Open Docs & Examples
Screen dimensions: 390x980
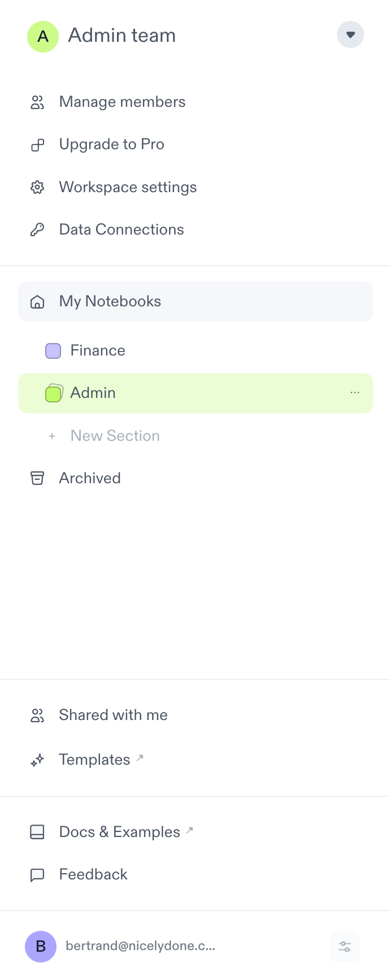[x=118, y=832]
